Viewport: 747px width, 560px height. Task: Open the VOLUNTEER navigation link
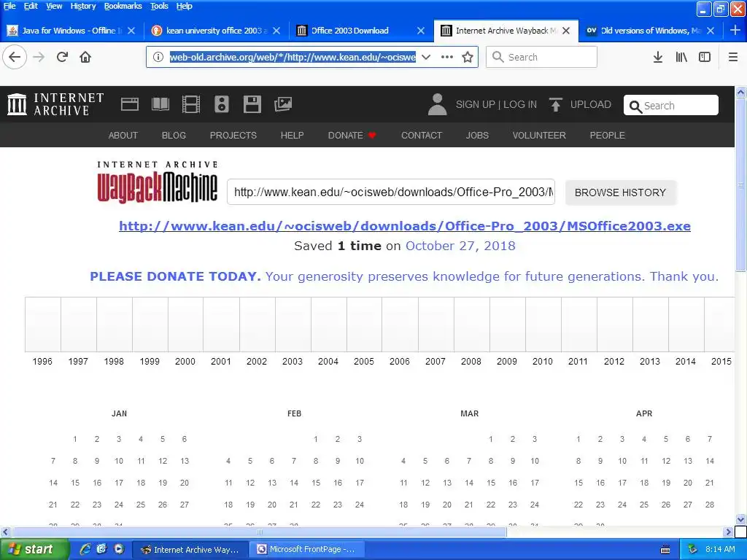(x=539, y=135)
